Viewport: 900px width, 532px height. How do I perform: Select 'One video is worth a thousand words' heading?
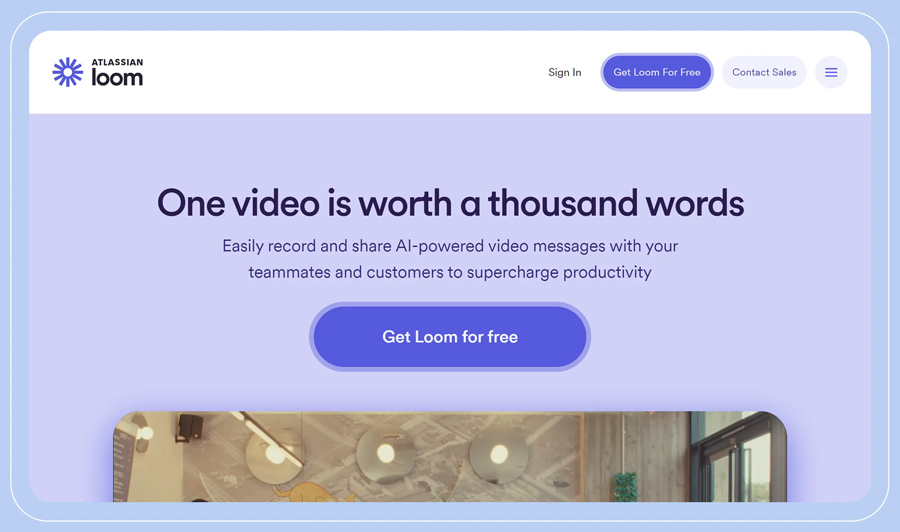451,203
